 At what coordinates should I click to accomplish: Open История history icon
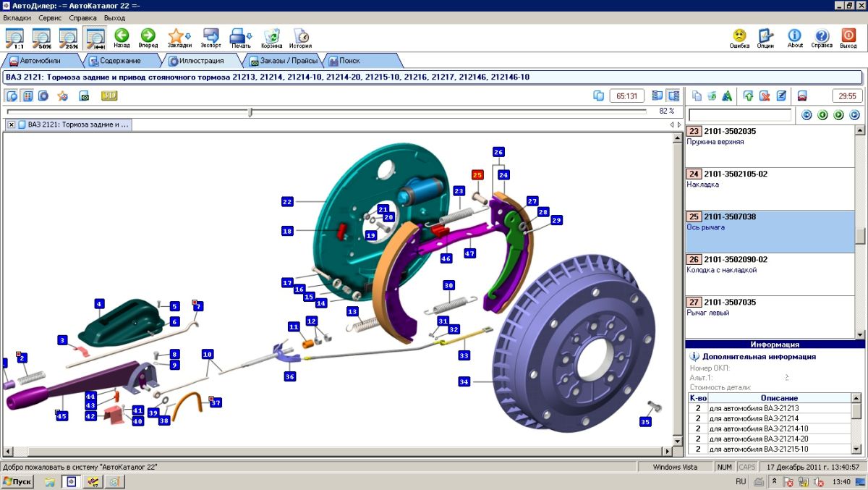coord(301,36)
